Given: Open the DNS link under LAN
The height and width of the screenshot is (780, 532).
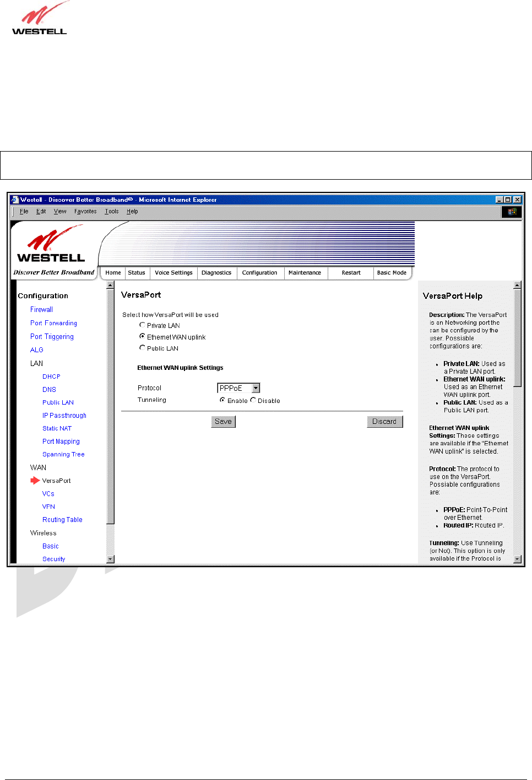Looking at the screenshot, I should click(x=49, y=390).
